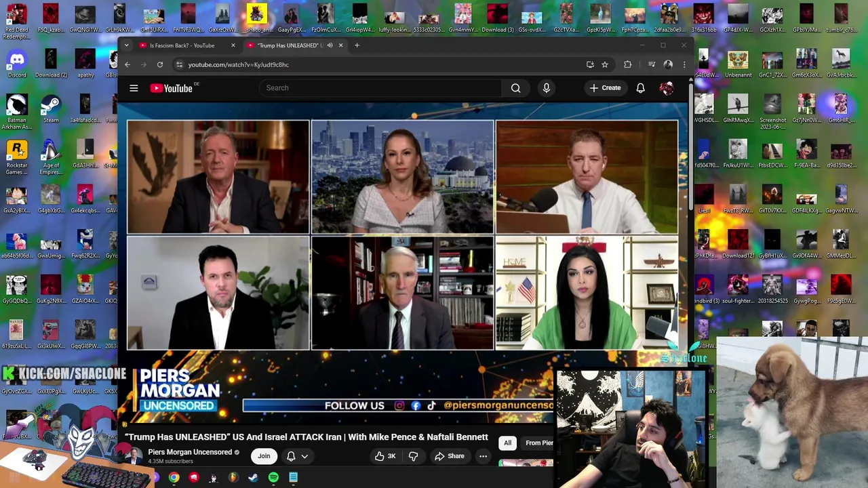Expand the tab search dropdown arrow
The image size is (868, 488).
point(126,45)
